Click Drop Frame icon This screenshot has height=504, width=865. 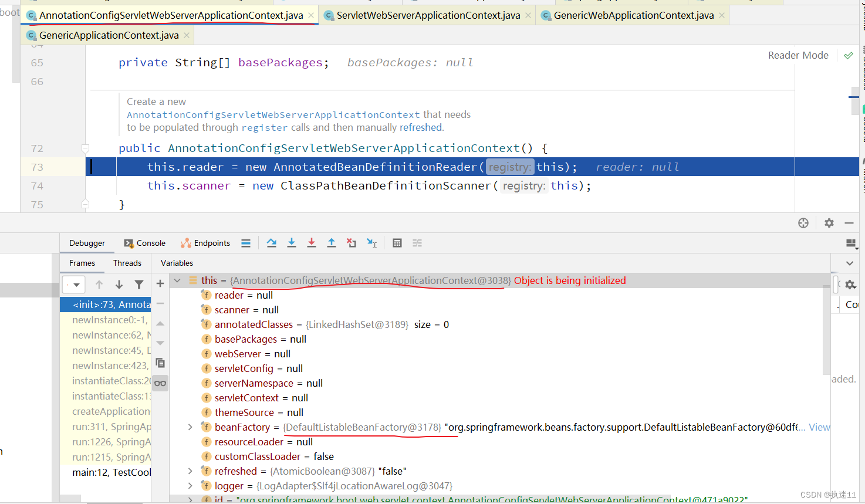[352, 243]
